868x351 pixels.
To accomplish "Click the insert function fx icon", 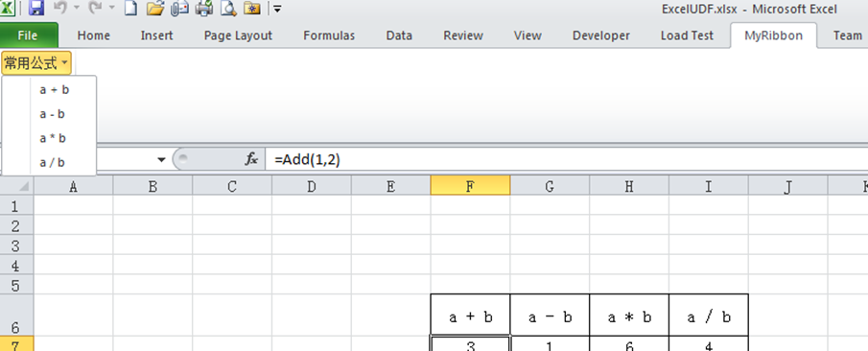I will 251,160.
